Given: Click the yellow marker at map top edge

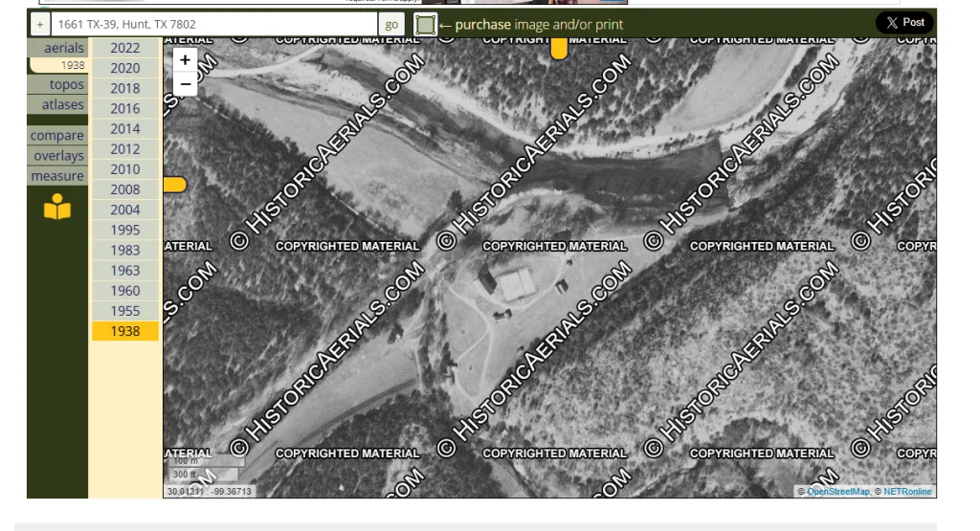Looking at the screenshot, I should [559, 48].
